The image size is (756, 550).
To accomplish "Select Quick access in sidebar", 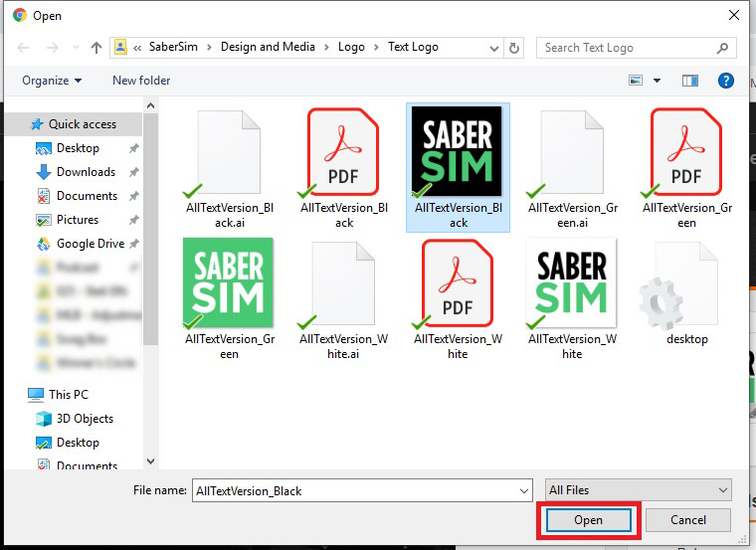I will pos(75,124).
